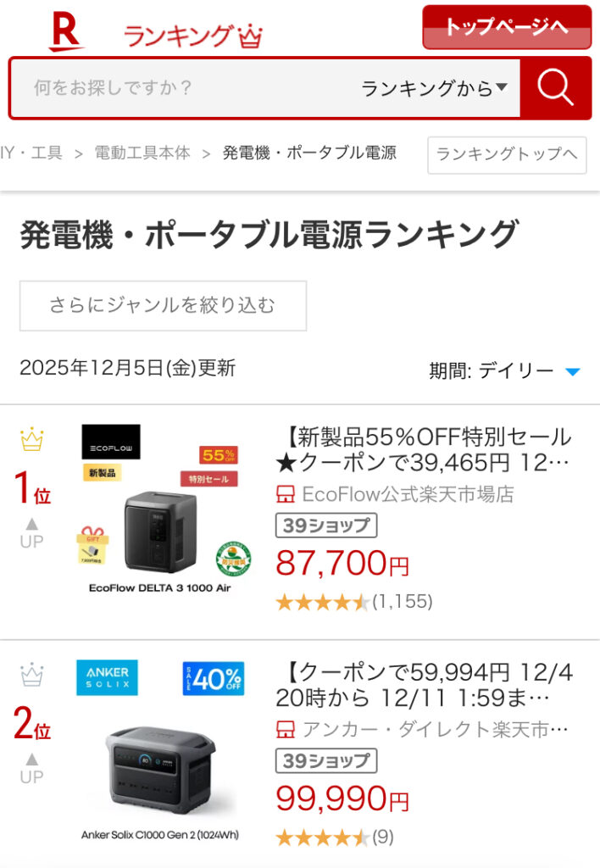
Task: Click the shop icon beside アンカー・ダイレクト
Action: [286, 729]
